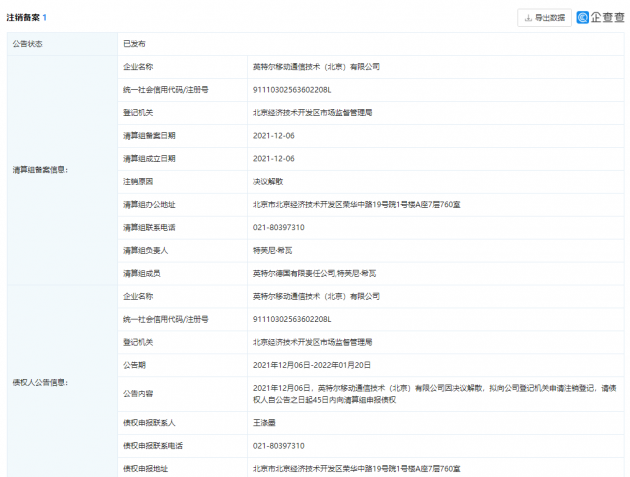Select the 清算组成员 members value
The height and width of the screenshot is (477, 630).
pos(315,273)
